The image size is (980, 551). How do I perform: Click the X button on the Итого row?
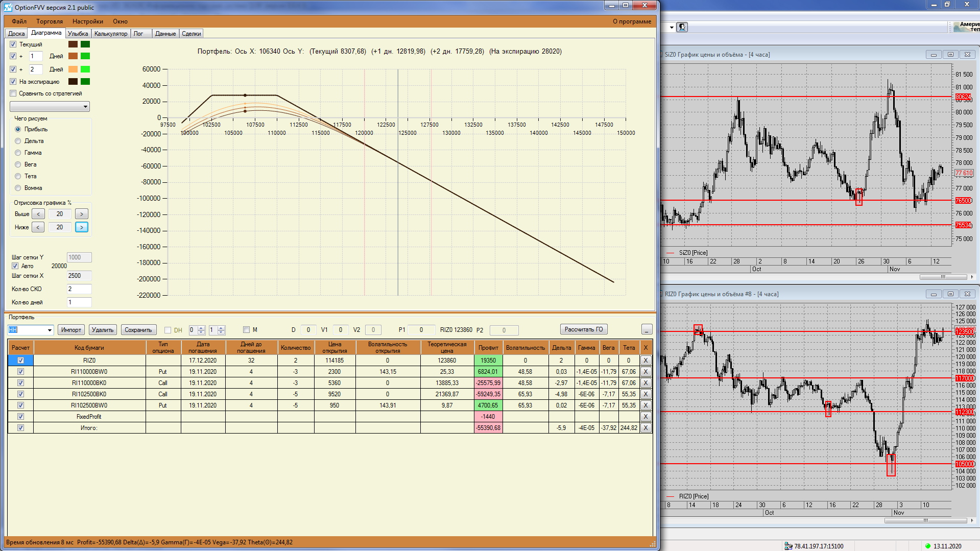pyautogui.click(x=646, y=428)
